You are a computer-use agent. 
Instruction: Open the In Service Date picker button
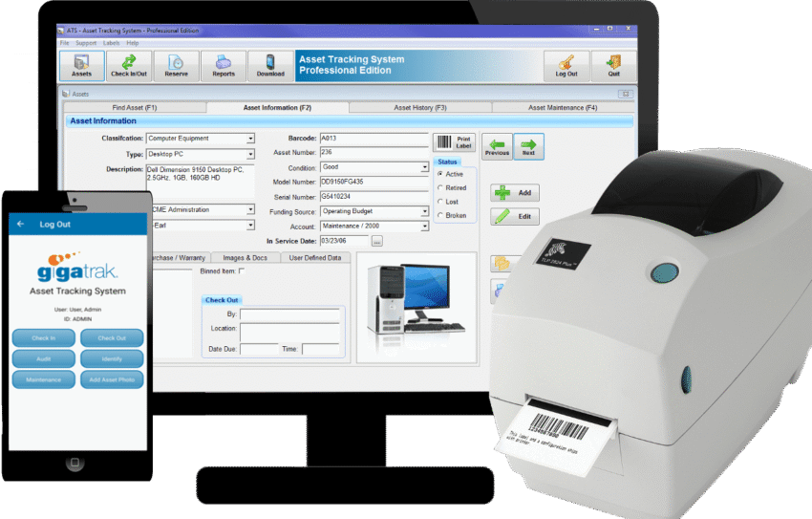[377, 242]
